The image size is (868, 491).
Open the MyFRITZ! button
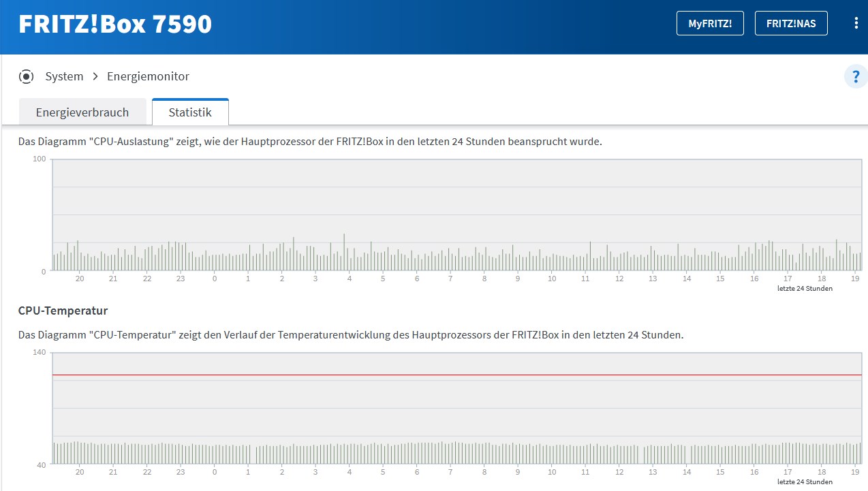[710, 23]
